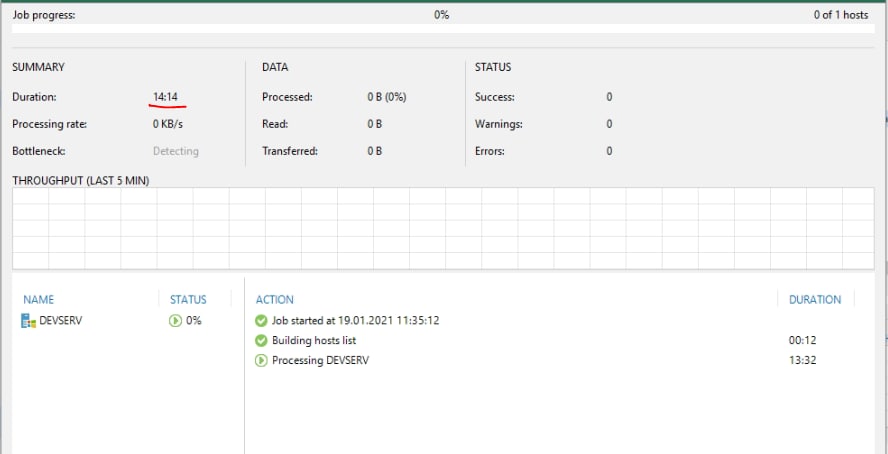
Task: Click the running icon beside Processing DEVSERV
Action: (x=261, y=361)
